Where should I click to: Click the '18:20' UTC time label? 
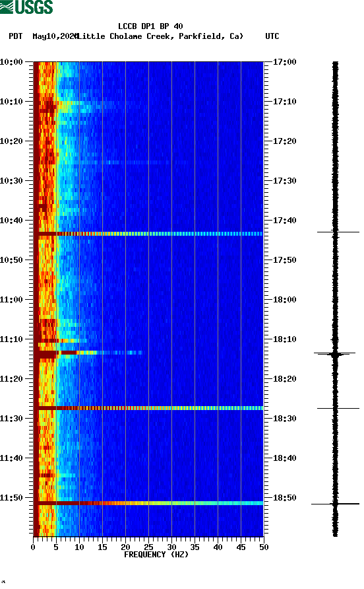(284, 378)
